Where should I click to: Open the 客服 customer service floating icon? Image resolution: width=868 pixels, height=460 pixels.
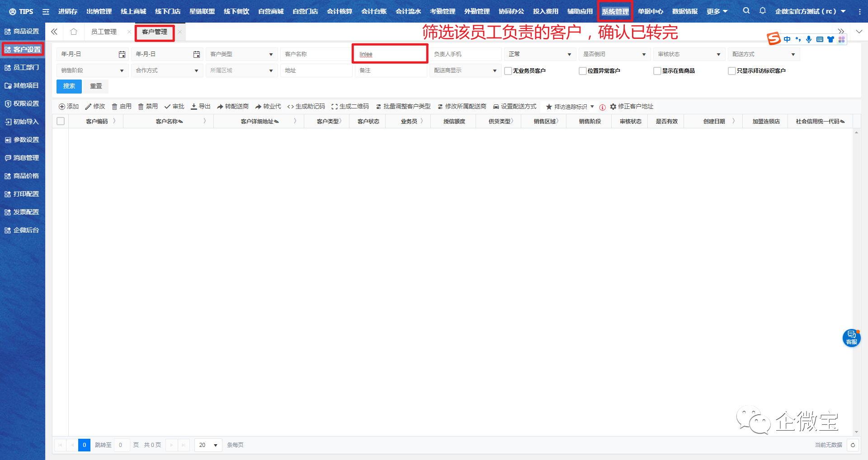(x=851, y=338)
